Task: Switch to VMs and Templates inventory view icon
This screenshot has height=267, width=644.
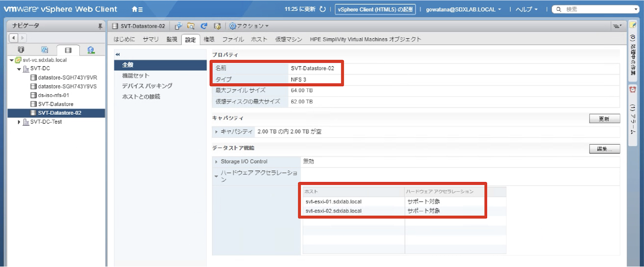Action: tap(45, 50)
